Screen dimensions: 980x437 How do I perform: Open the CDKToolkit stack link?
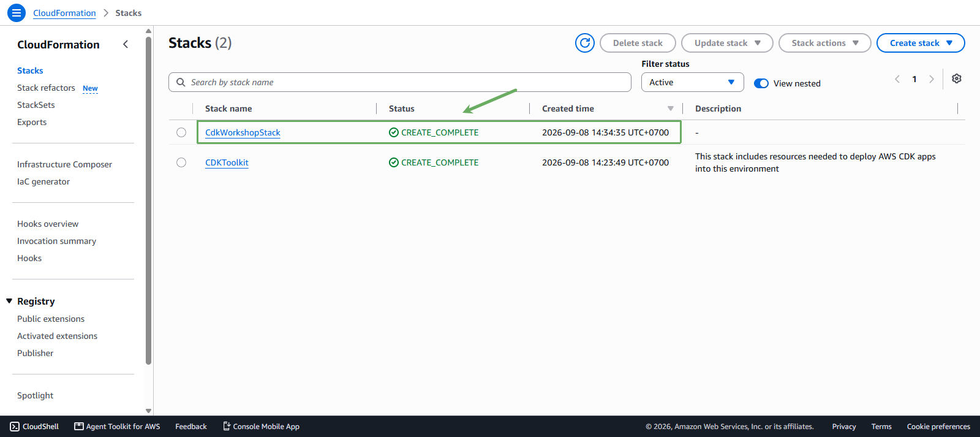[x=227, y=162]
